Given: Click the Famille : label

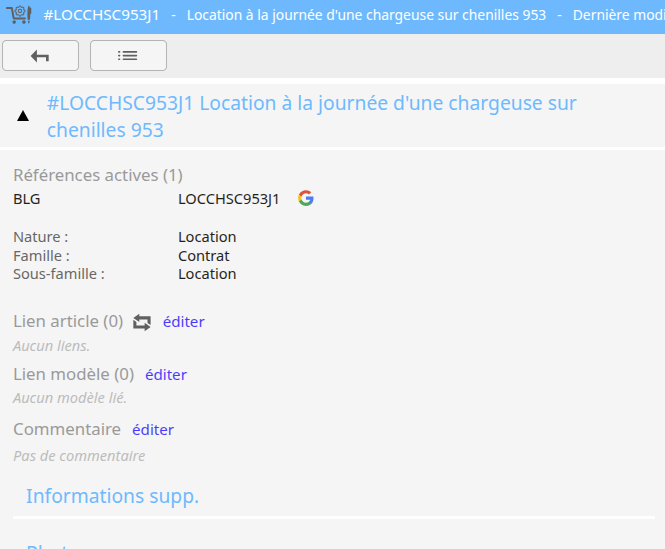Looking at the screenshot, I should pyautogui.click(x=41, y=256).
